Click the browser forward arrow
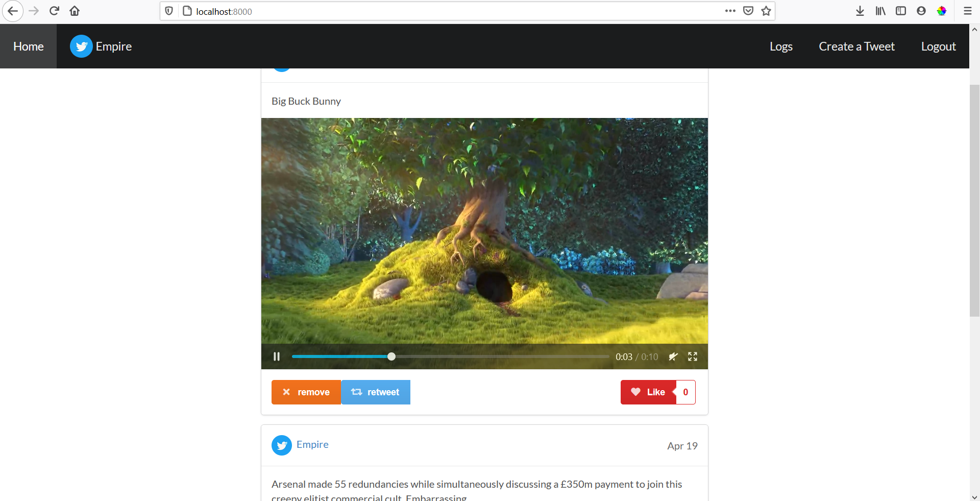 coord(34,11)
